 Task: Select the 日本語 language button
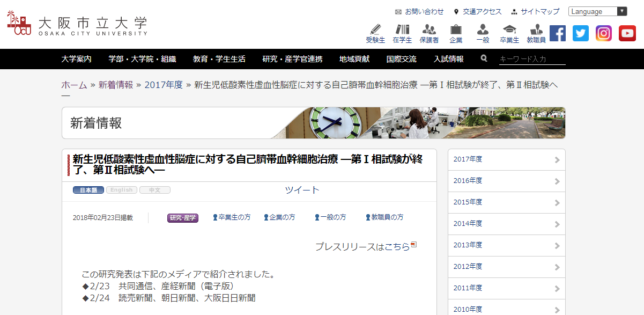pos(88,190)
